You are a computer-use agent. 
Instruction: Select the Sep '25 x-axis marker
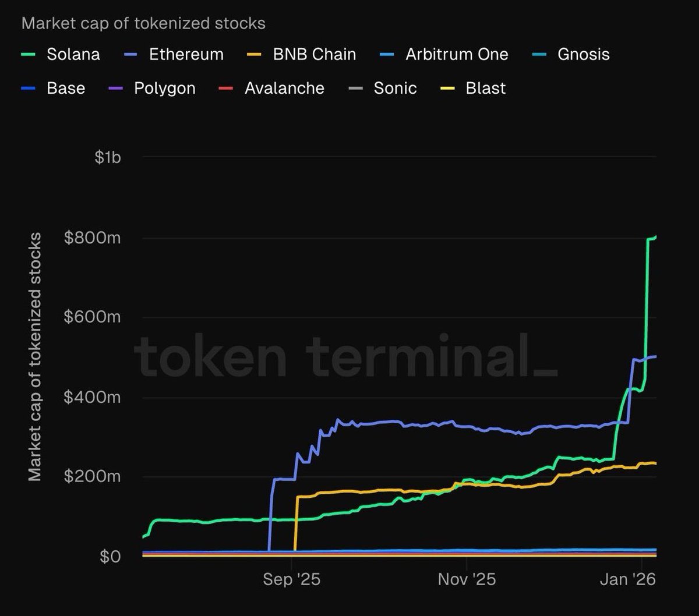(x=291, y=579)
